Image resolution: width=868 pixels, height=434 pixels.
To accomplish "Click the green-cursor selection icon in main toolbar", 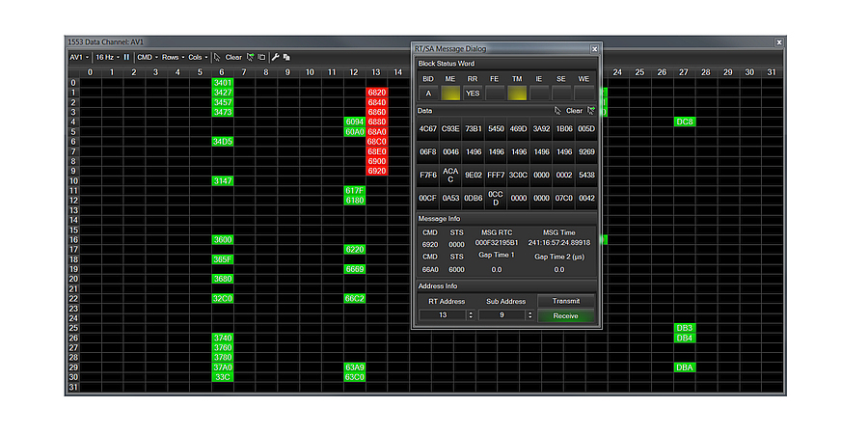I will pyautogui.click(x=250, y=57).
